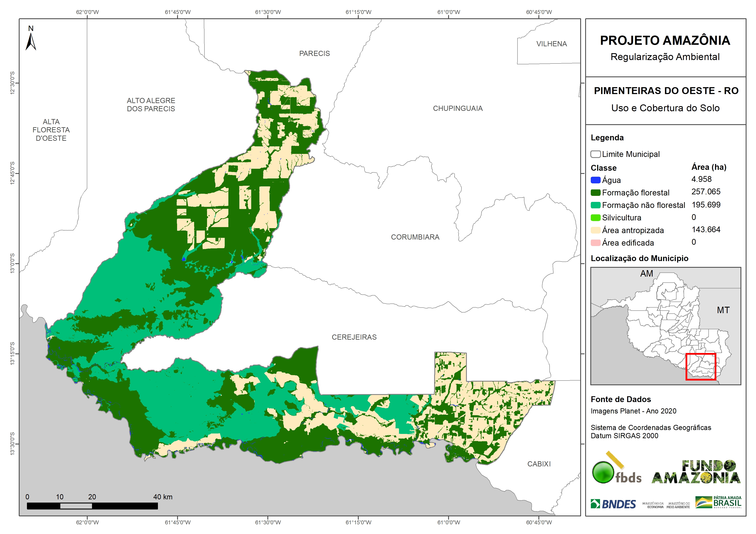This screenshot has height=534, width=756.
Task: Click the Formação não florestal swatch
Action: [x=595, y=205]
